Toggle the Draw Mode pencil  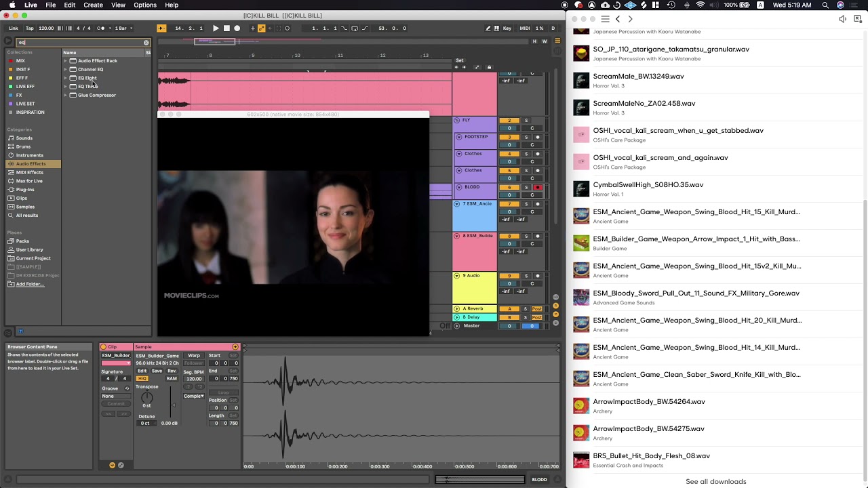point(488,28)
